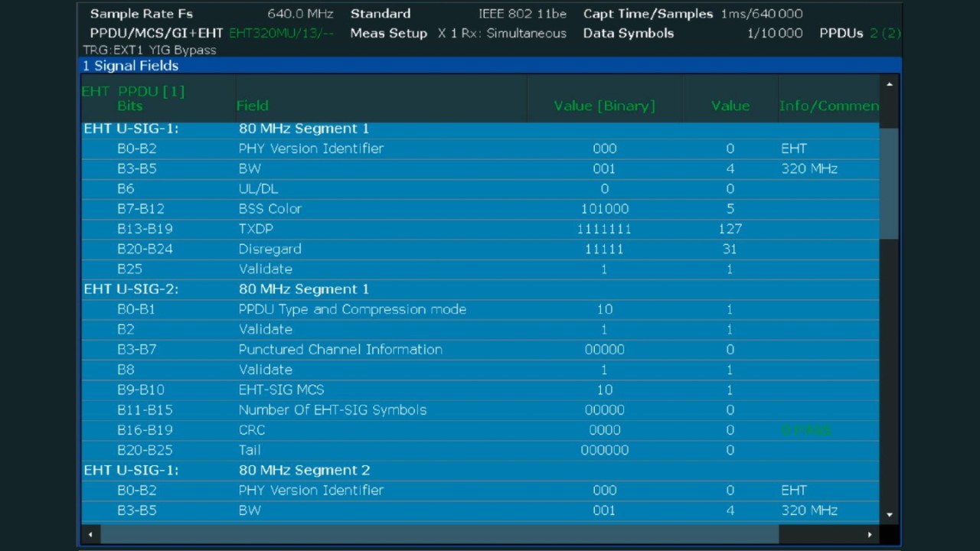Click the 'Tail' field row
Screen dimensions: 980x551
[480, 450]
